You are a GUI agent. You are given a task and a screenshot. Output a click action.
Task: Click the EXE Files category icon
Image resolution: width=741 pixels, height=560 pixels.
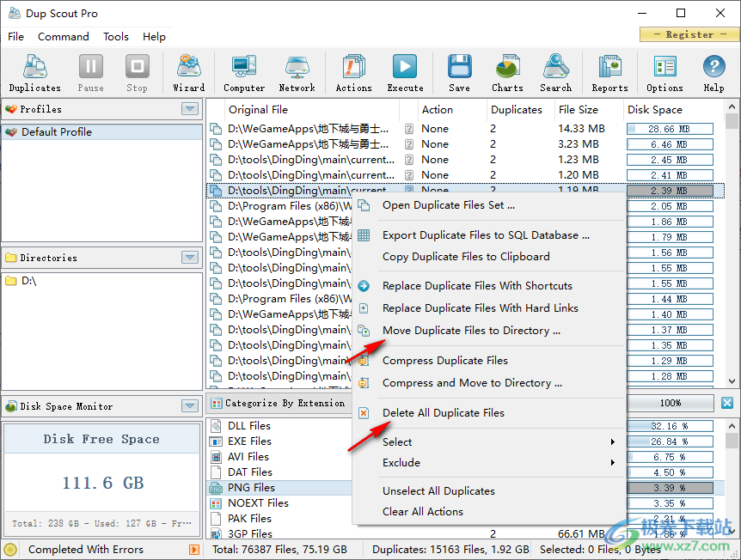216,441
